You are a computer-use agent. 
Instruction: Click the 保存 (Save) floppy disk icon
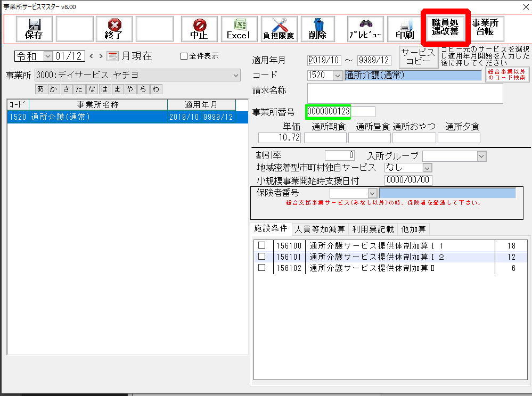(x=34, y=29)
